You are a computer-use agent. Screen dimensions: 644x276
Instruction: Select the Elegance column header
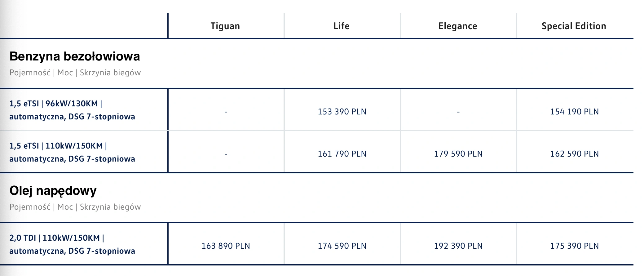458,26
